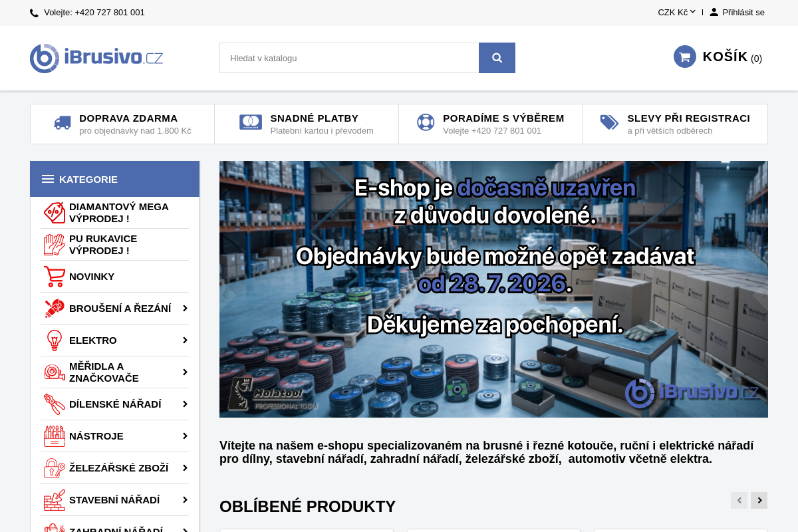
Task: Go to previous Oblíbené produkty items
Action: pyautogui.click(x=739, y=500)
